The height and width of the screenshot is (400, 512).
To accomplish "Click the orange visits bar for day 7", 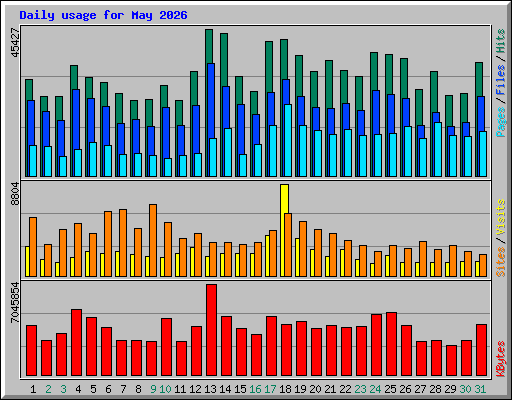I will tap(123, 243).
